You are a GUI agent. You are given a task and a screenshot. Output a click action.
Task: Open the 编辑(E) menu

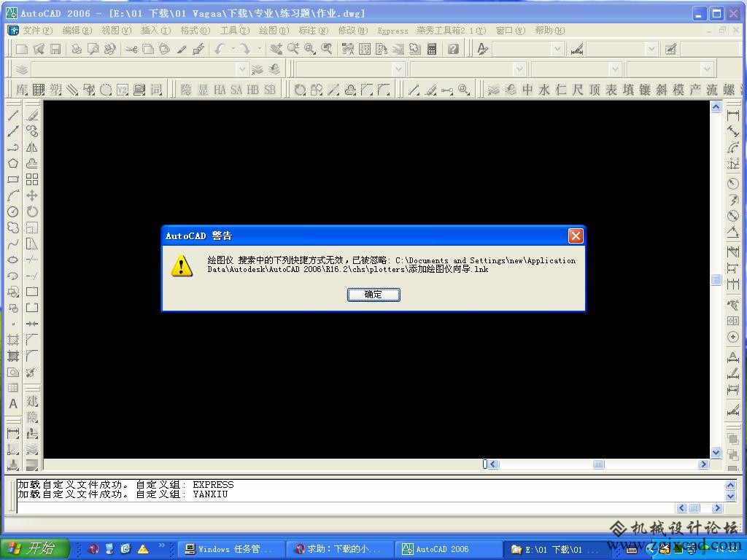click(77, 31)
